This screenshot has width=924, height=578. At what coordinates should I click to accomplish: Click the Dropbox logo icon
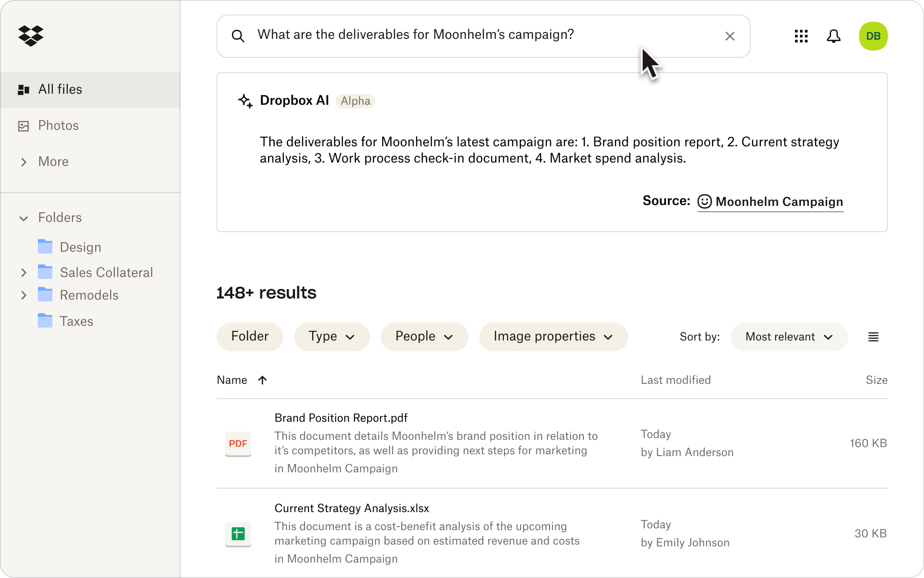[31, 36]
